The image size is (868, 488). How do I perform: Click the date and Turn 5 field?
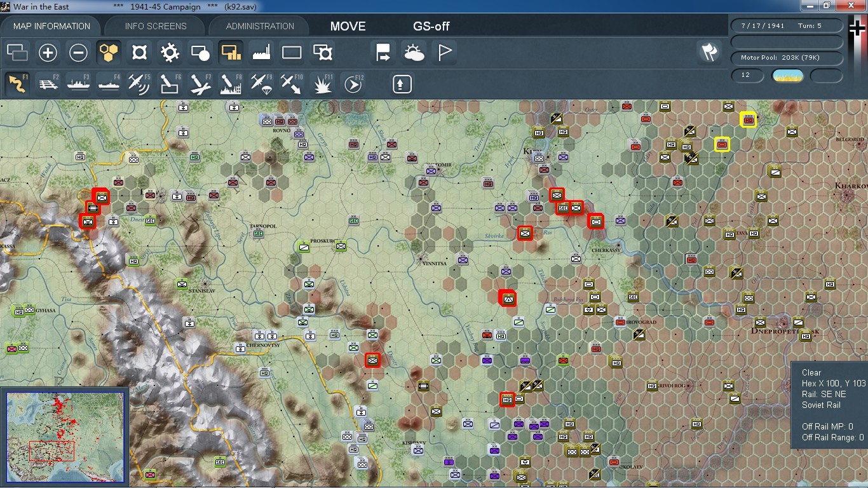[787, 26]
